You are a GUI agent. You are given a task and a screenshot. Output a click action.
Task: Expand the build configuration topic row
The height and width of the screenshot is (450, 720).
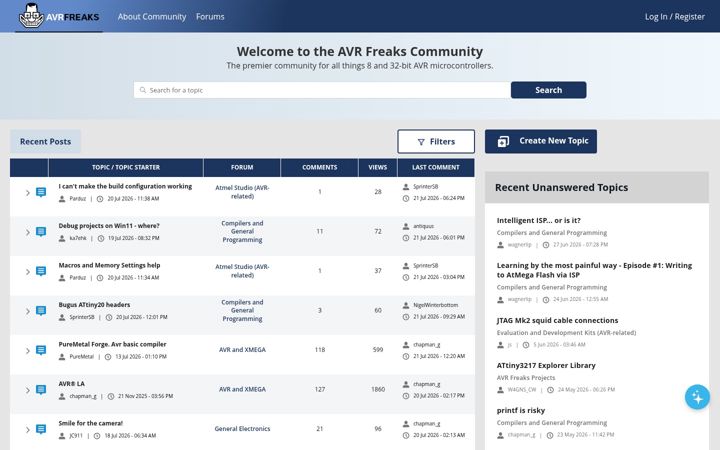tap(28, 192)
